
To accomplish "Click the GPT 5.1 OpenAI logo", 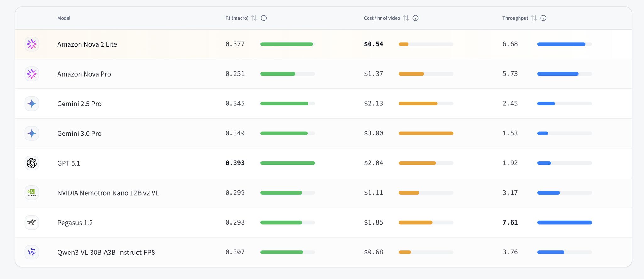I will click(x=32, y=163).
